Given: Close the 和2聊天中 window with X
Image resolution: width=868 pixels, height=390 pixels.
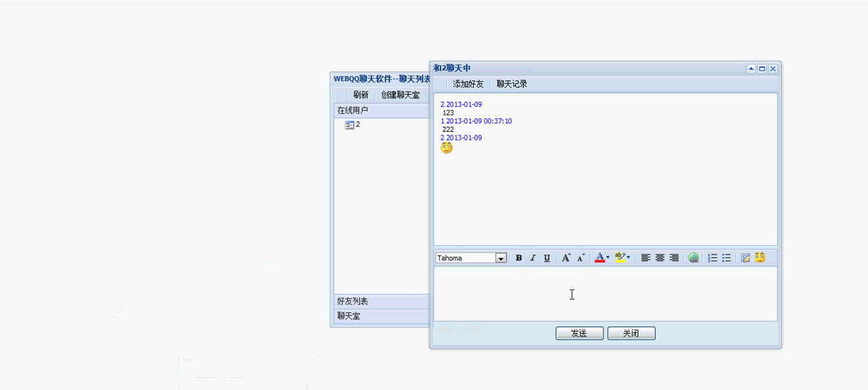Looking at the screenshot, I should point(773,68).
